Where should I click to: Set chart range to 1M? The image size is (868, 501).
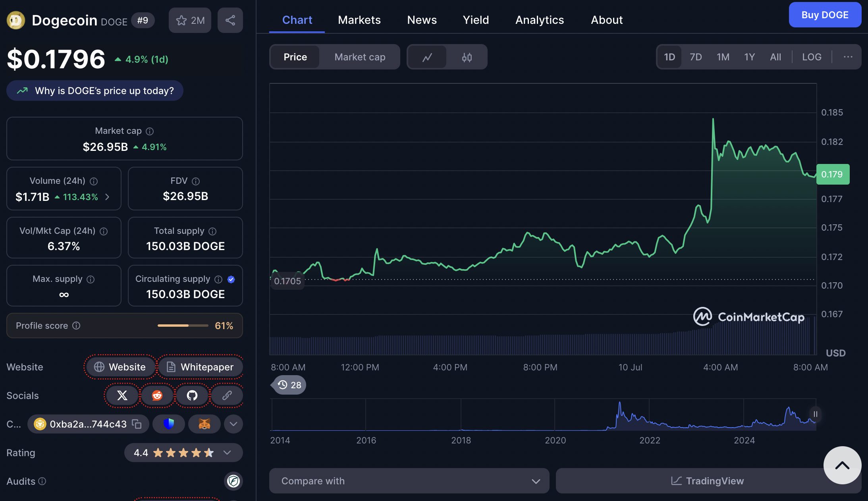point(723,57)
